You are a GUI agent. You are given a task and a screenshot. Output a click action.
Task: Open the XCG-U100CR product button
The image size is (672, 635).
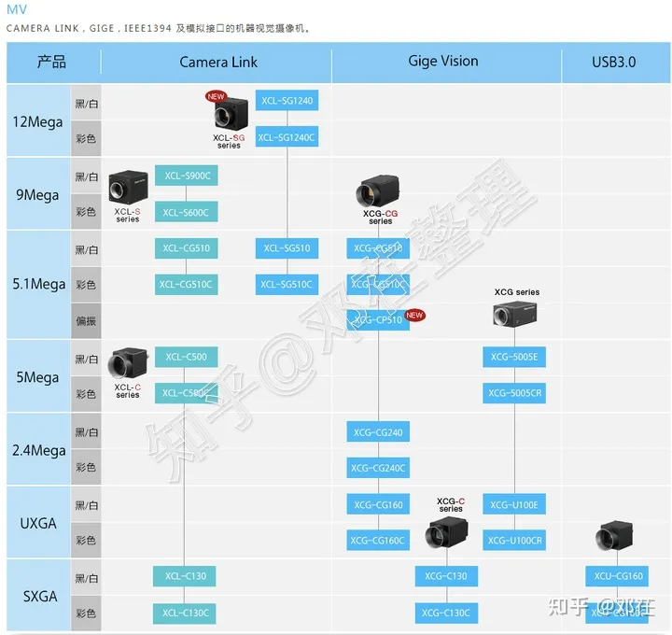(514, 541)
